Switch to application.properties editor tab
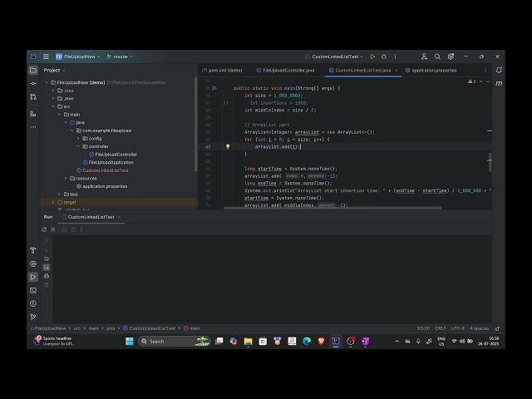 click(x=431, y=70)
